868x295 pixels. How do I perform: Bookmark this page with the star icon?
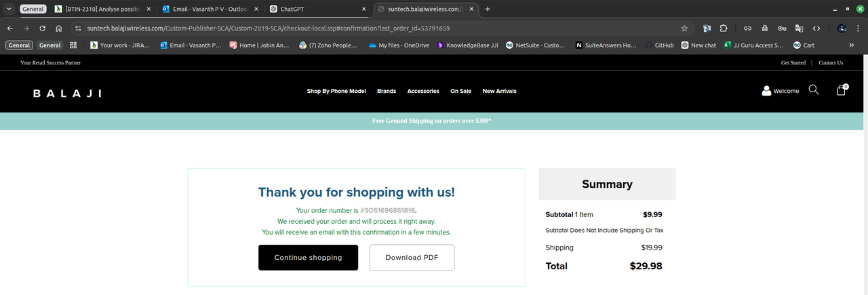(x=684, y=28)
